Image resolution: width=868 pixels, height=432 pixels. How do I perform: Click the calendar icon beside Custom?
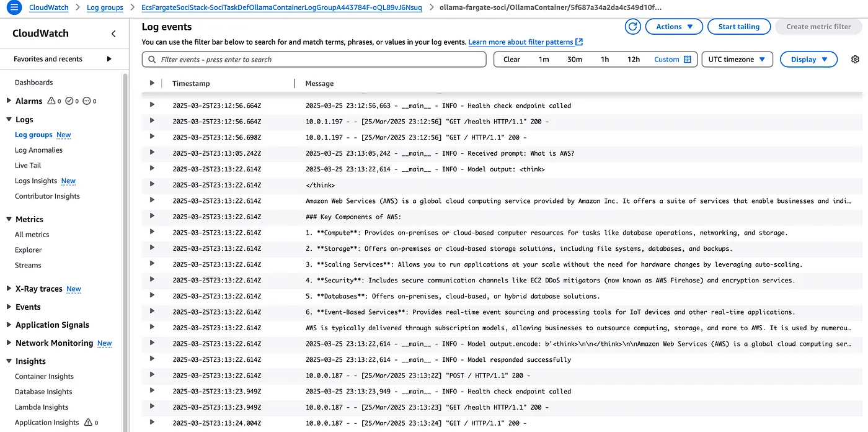(x=687, y=60)
